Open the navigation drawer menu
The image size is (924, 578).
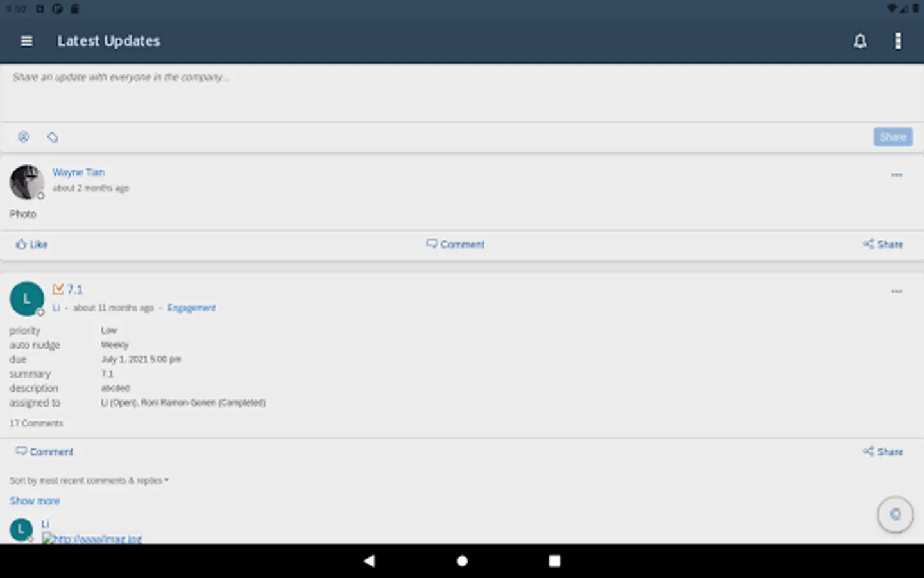[26, 40]
